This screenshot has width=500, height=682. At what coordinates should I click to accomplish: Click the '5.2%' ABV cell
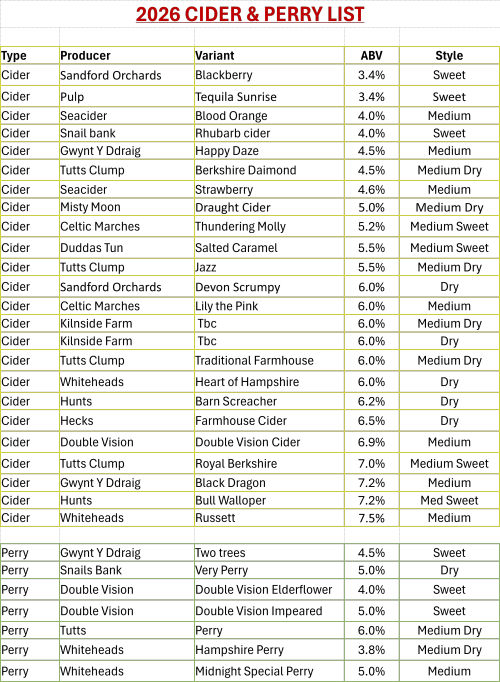coord(371,227)
